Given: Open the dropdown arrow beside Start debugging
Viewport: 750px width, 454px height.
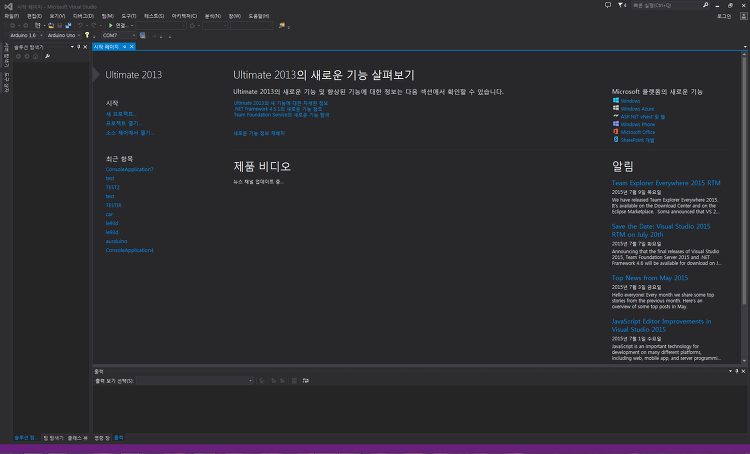Looking at the screenshot, I should click(x=132, y=26).
